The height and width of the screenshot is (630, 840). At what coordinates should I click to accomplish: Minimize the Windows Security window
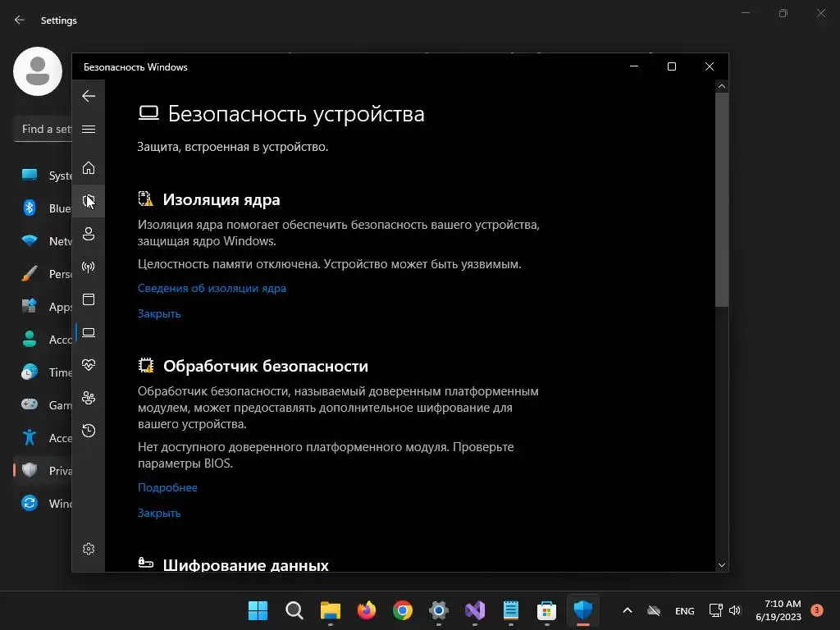(x=634, y=66)
